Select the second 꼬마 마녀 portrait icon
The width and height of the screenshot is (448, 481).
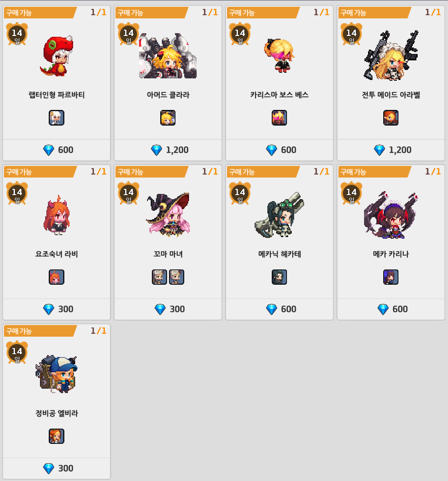click(x=177, y=277)
